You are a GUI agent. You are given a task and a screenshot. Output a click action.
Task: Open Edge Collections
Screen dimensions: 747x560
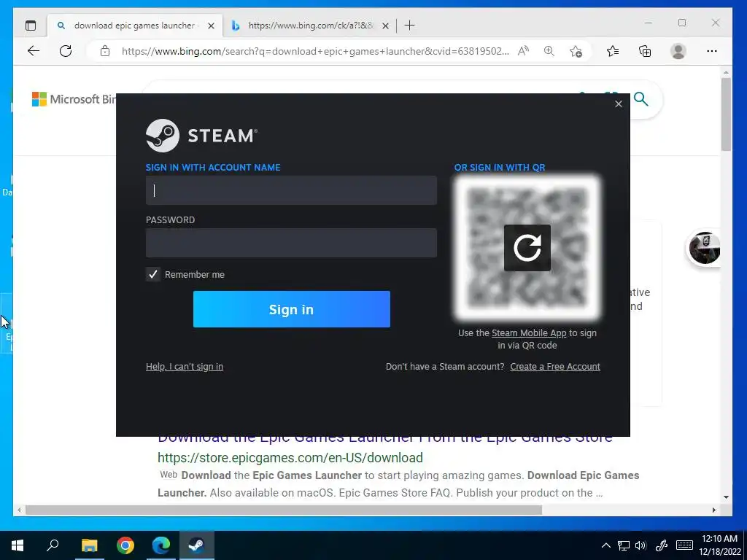[645, 51]
